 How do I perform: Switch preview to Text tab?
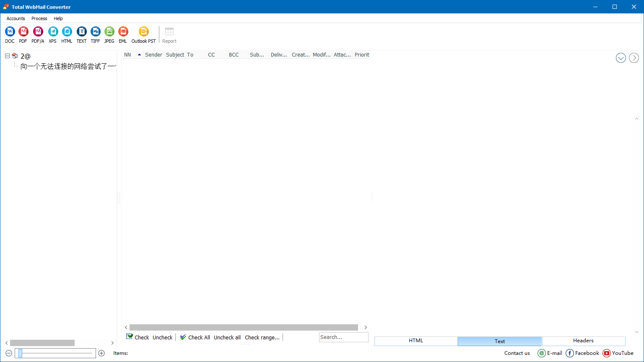(x=500, y=341)
